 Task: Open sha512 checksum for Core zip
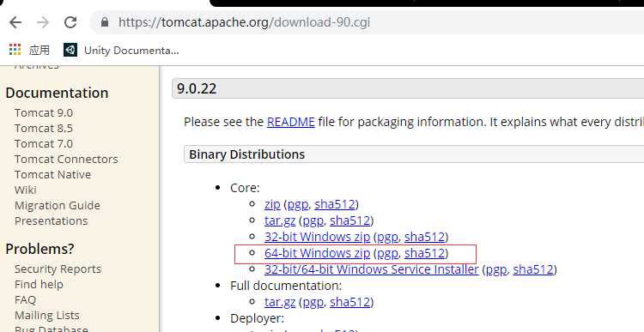pos(335,204)
